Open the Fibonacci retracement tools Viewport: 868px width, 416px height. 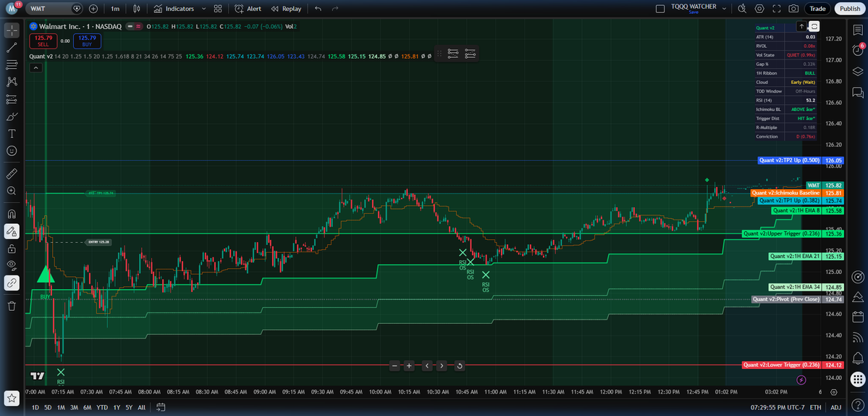(12, 65)
